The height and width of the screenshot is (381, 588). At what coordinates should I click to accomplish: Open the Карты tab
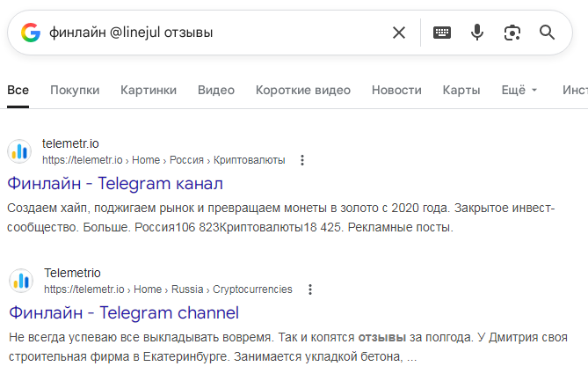(461, 90)
